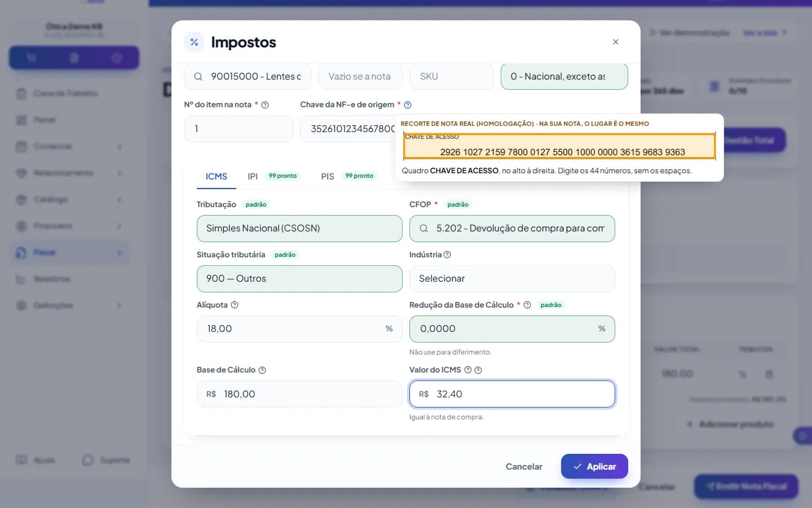Open origin dropdown '0 - Nacional, exceto as'
Viewport: 812px width, 508px height.
point(564,76)
